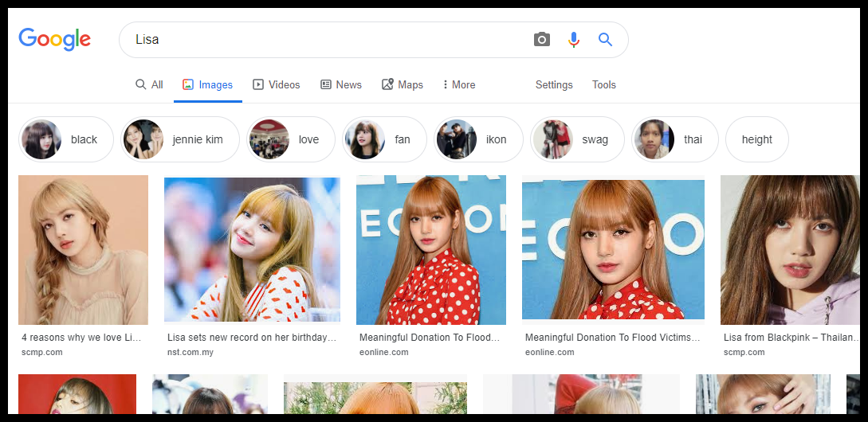Expand the More menu
868x422 pixels.
click(x=459, y=84)
